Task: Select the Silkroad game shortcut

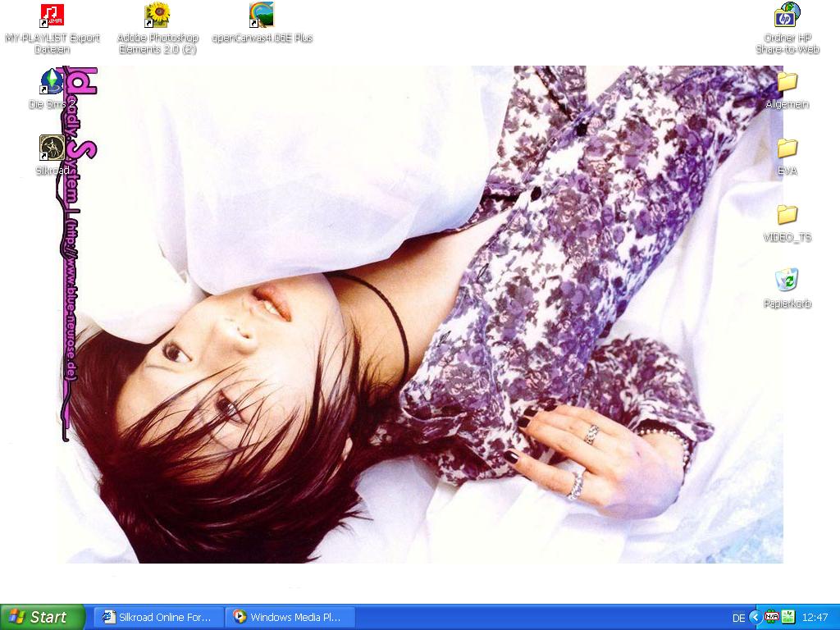Action: pyautogui.click(x=52, y=148)
